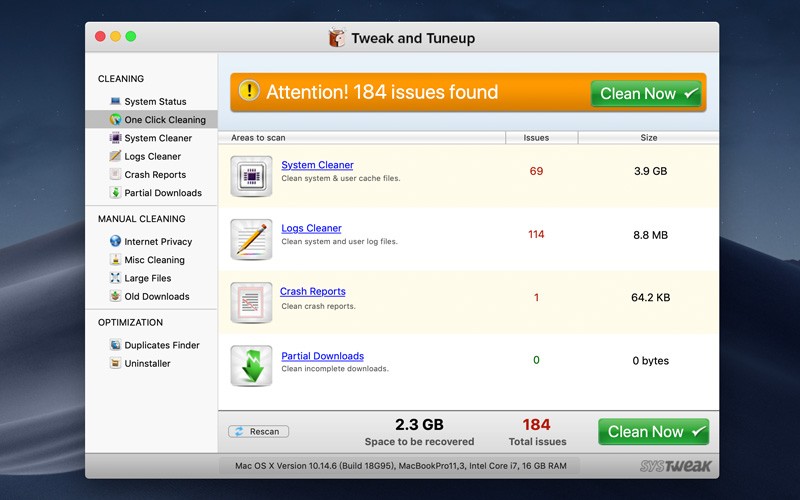Image resolution: width=800 pixels, height=500 pixels.
Task: Click the yellow minimize window button
Action: (115, 36)
